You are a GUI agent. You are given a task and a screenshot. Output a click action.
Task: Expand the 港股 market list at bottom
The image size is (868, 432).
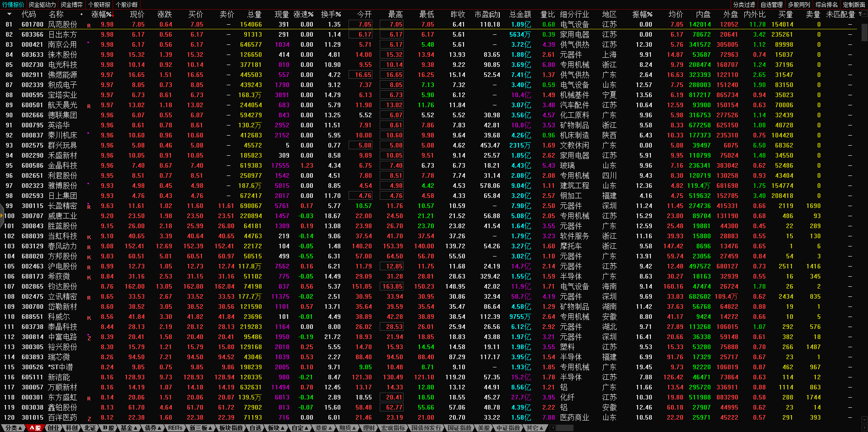tap(323, 428)
